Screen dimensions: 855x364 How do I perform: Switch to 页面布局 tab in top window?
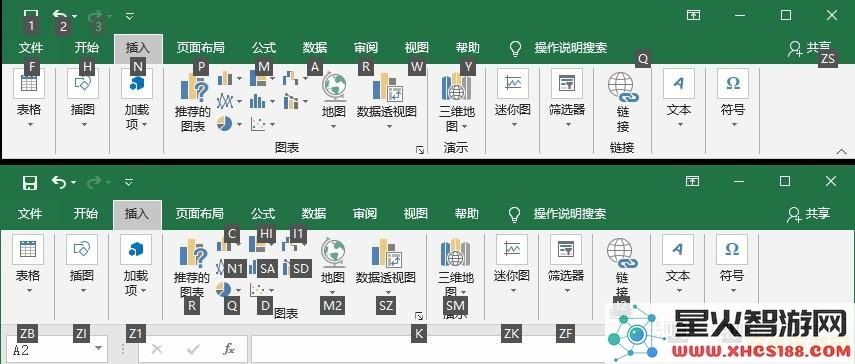200,48
